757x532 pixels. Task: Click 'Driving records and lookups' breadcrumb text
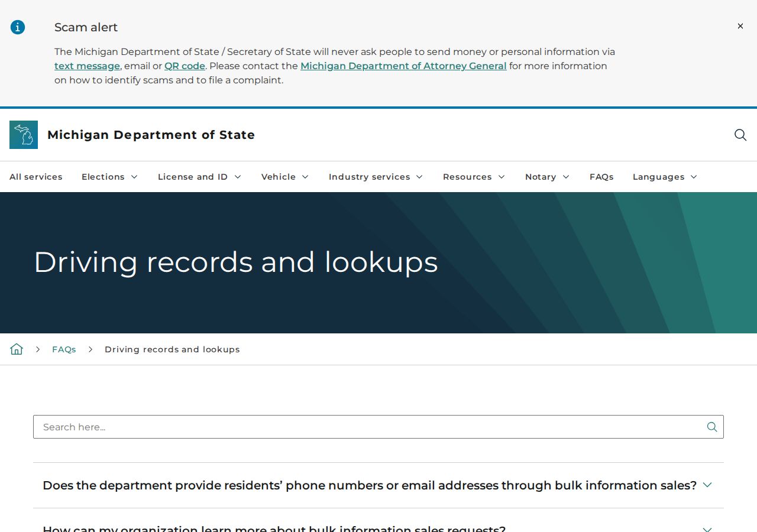(172, 349)
